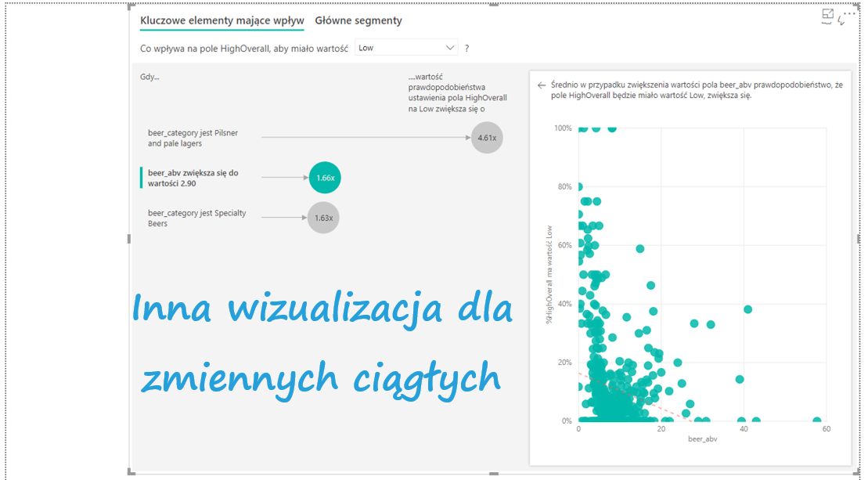Open the HighOverall value dropdown showing Low
This screenshot has height=480, width=868.
click(406, 48)
